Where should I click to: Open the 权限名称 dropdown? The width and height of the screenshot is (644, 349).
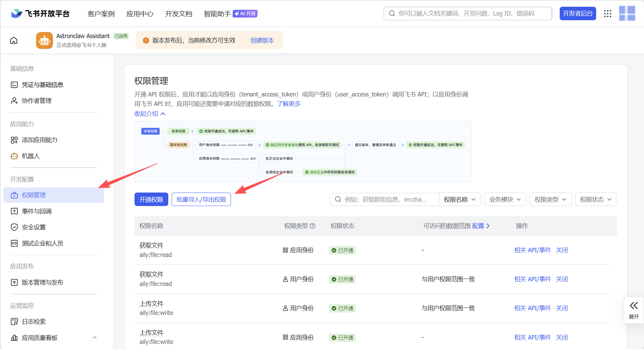[460, 200]
